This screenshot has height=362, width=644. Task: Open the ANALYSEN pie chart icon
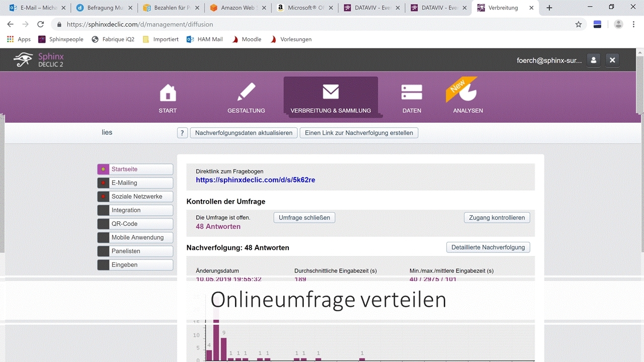468,92
